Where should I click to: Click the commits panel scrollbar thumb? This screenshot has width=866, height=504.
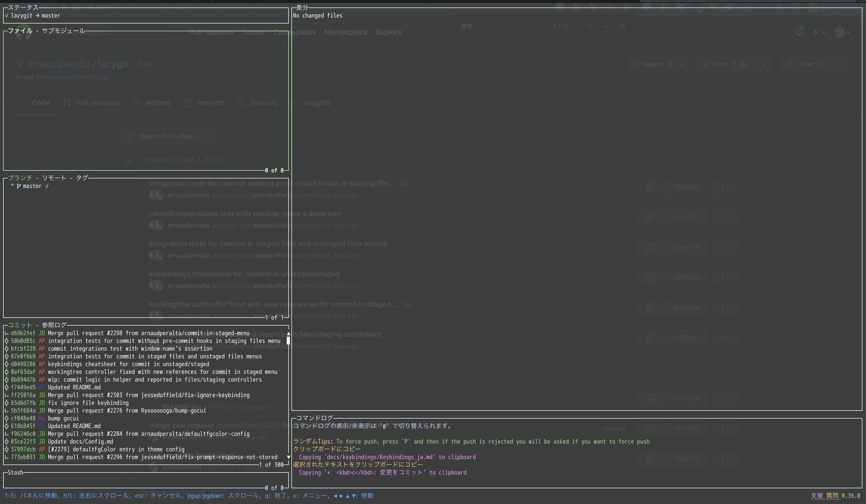point(288,341)
